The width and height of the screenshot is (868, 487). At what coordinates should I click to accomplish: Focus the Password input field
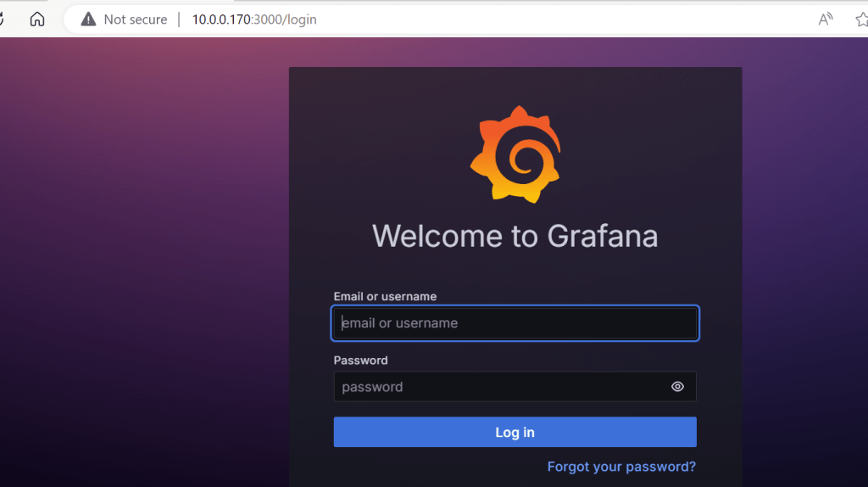(x=500, y=387)
